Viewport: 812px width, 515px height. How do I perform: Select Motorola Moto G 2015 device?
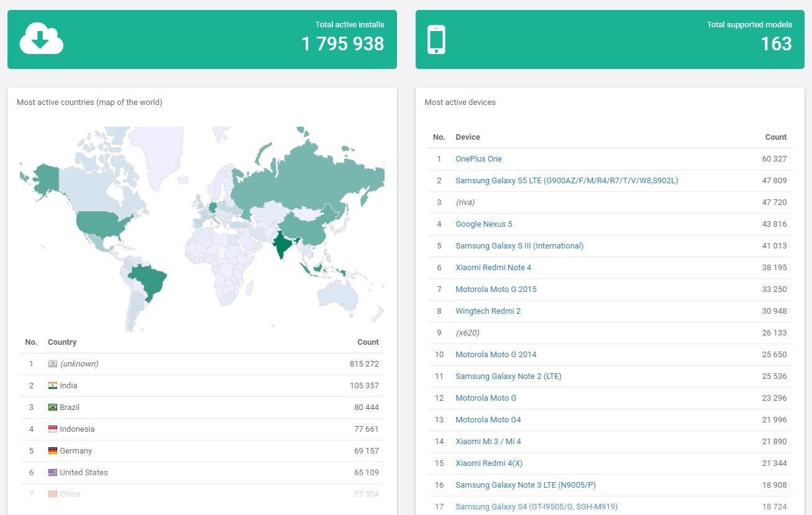(x=495, y=289)
